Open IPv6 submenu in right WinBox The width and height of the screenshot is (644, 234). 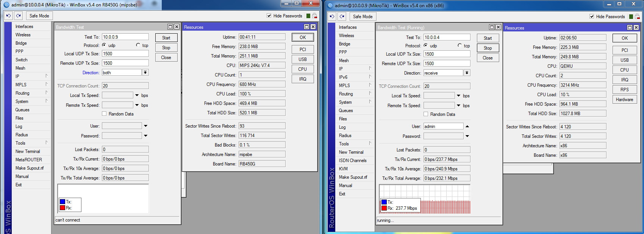pyautogui.click(x=355, y=77)
